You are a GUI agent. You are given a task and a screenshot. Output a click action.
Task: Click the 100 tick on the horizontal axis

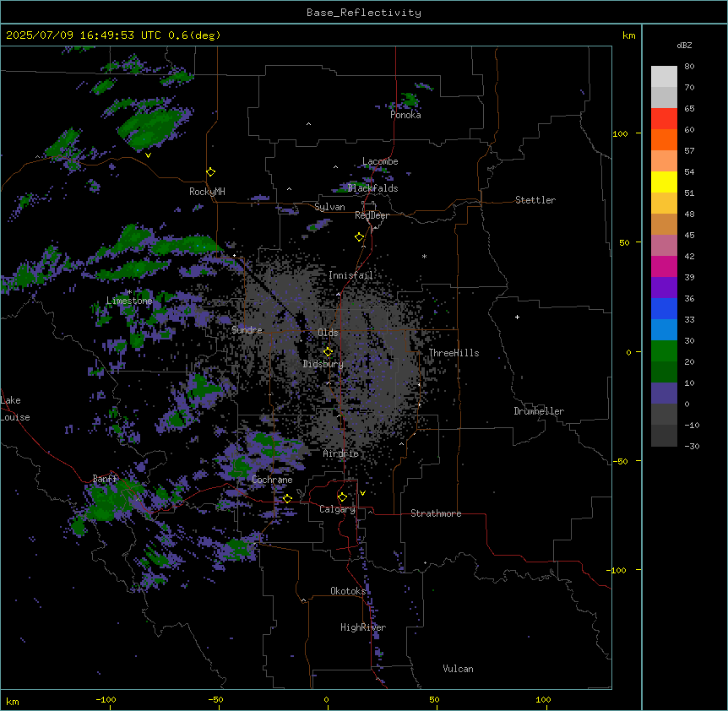click(x=543, y=699)
